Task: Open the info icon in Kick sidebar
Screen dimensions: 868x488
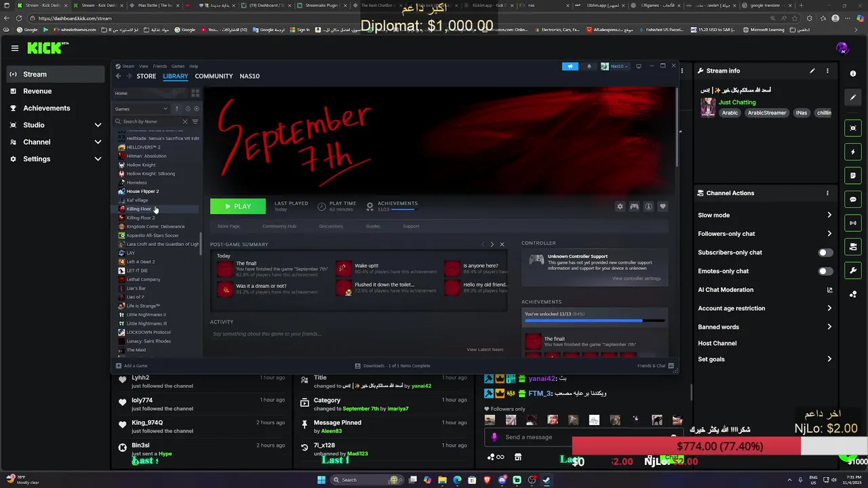Action: click(x=853, y=73)
